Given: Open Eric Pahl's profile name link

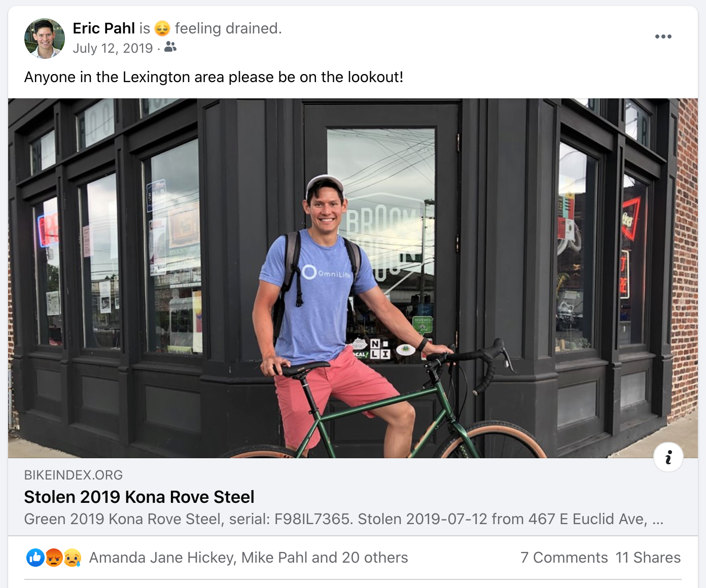Looking at the screenshot, I should [x=103, y=28].
